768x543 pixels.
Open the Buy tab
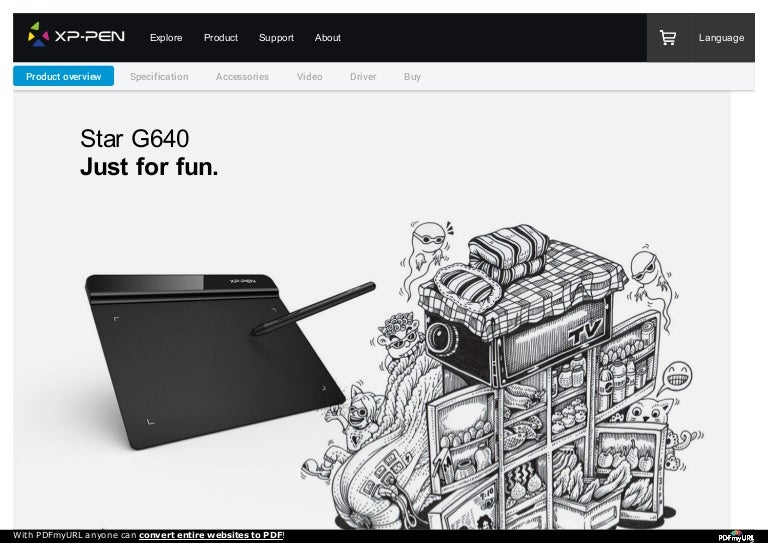(x=412, y=77)
